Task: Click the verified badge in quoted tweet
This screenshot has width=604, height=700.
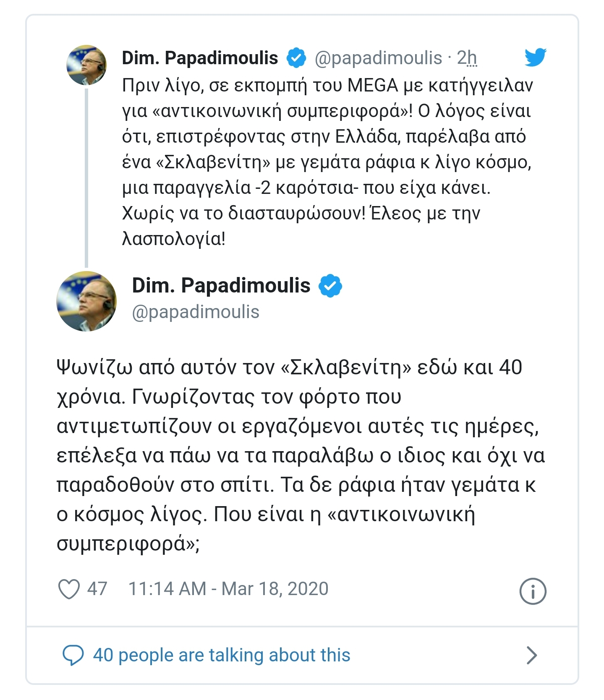Action: (296, 58)
